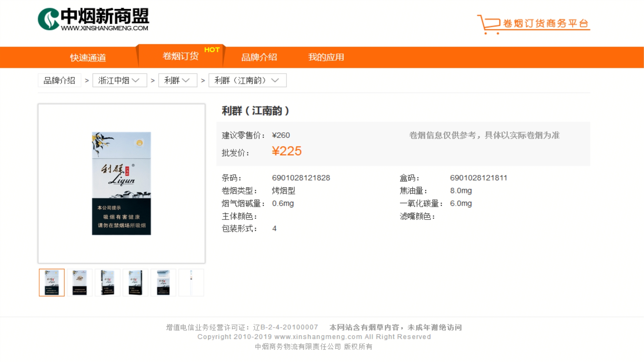The height and width of the screenshot is (362, 644).
Task: Click the product title 利群（江南韵）
Action: point(256,111)
